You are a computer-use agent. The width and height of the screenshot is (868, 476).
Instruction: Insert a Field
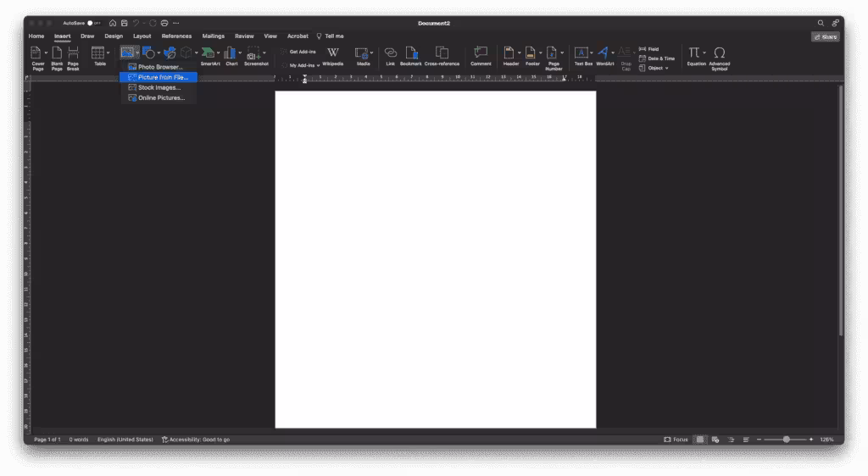tap(649, 49)
